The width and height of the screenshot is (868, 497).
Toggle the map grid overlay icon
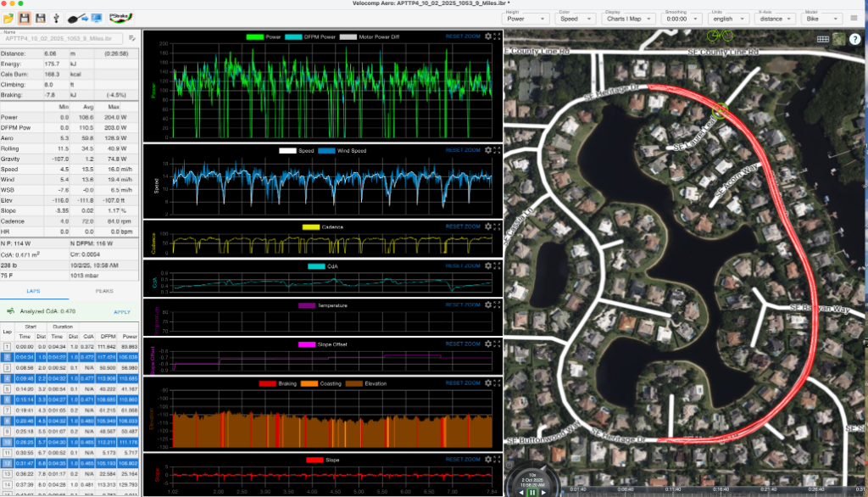(822, 39)
